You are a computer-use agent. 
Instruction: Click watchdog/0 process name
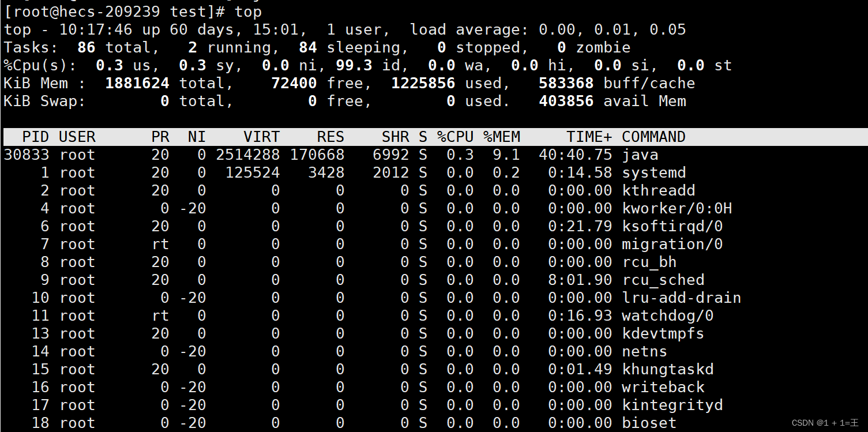(667, 316)
